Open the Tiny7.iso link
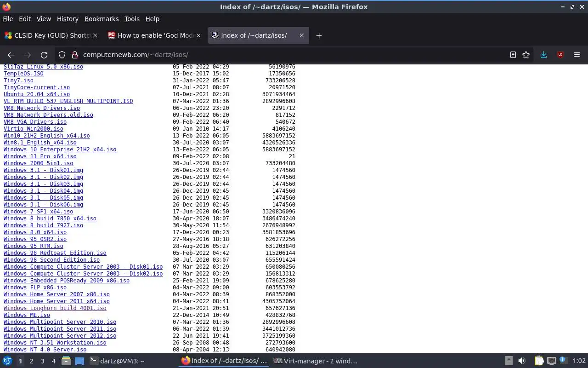The height and width of the screenshot is (368, 588). pos(18,80)
